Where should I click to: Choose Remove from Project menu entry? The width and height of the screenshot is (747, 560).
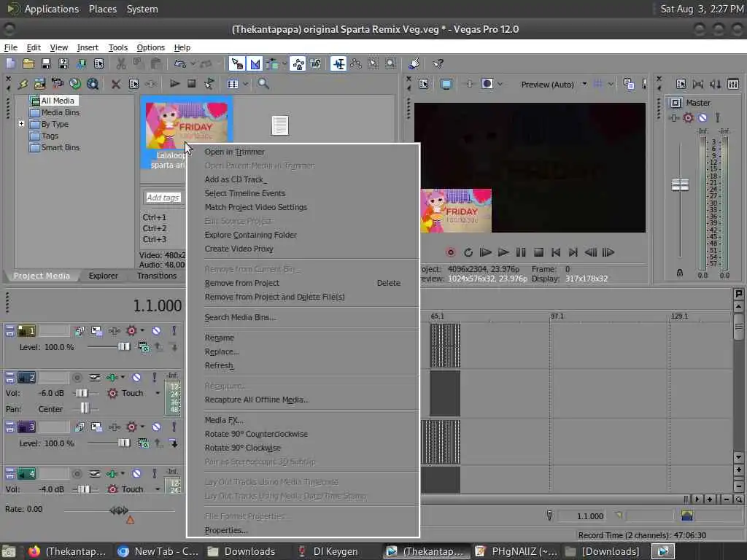tap(242, 283)
